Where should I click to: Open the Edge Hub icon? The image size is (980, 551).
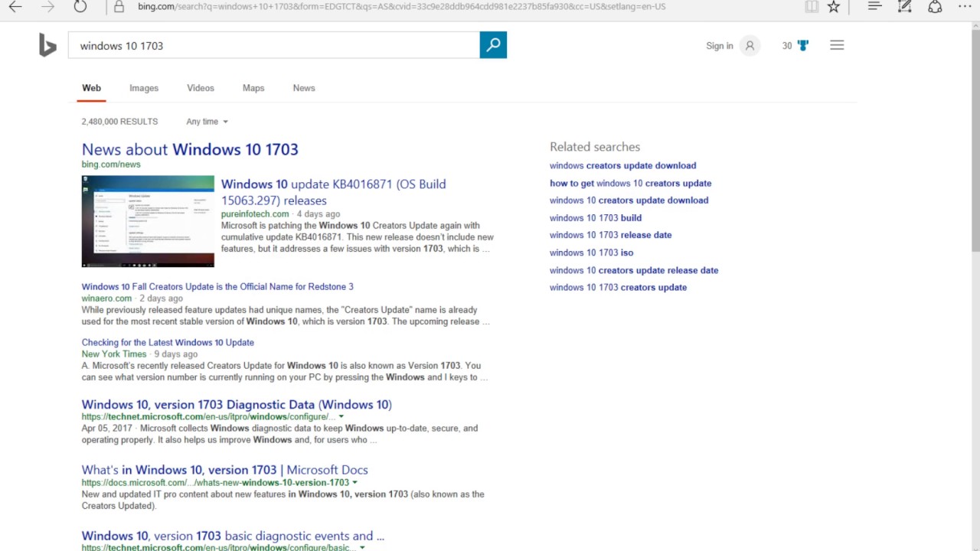click(x=874, y=7)
